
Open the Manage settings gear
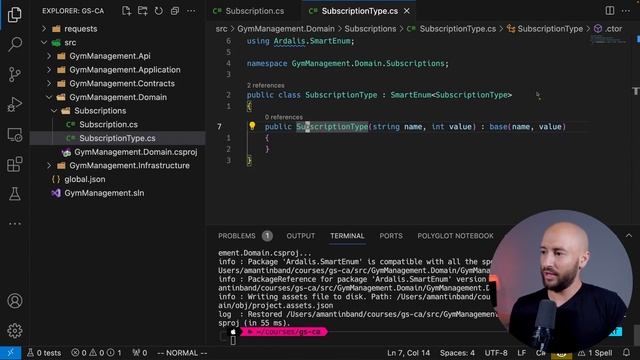pyautogui.click(x=15, y=331)
